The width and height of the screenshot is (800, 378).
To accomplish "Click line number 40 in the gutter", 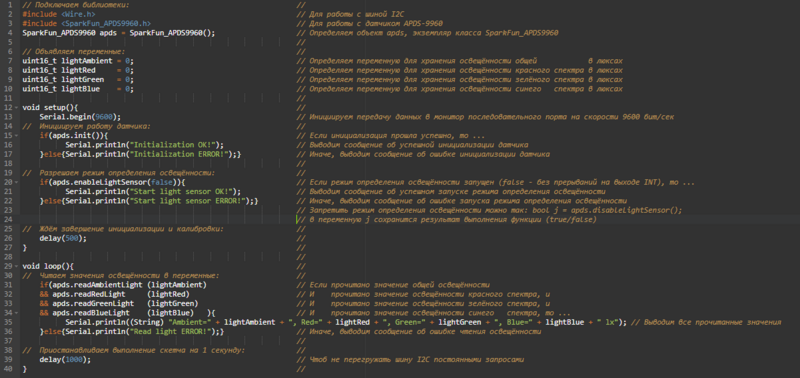I will point(7,368).
